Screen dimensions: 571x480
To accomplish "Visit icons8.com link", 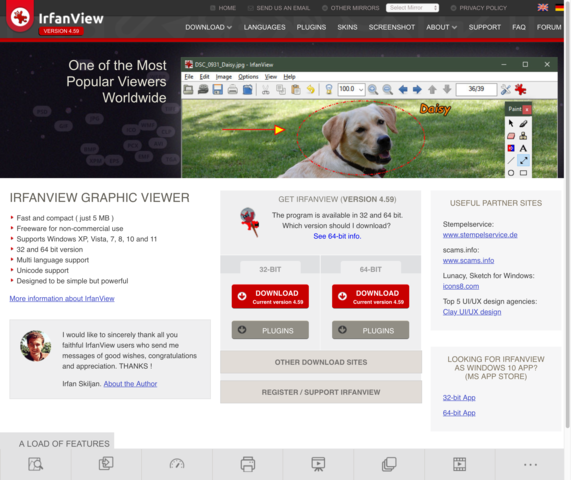I will pyautogui.click(x=461, y=286).
